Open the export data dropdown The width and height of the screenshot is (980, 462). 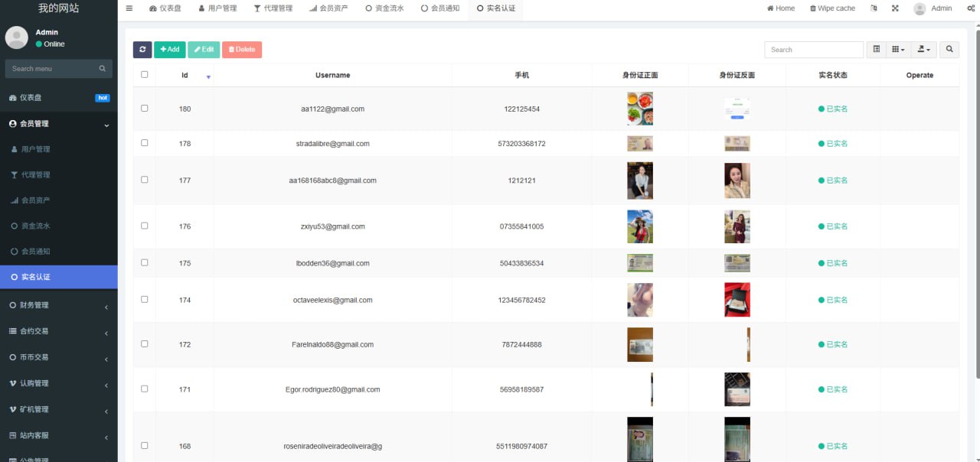coord(924,50)
